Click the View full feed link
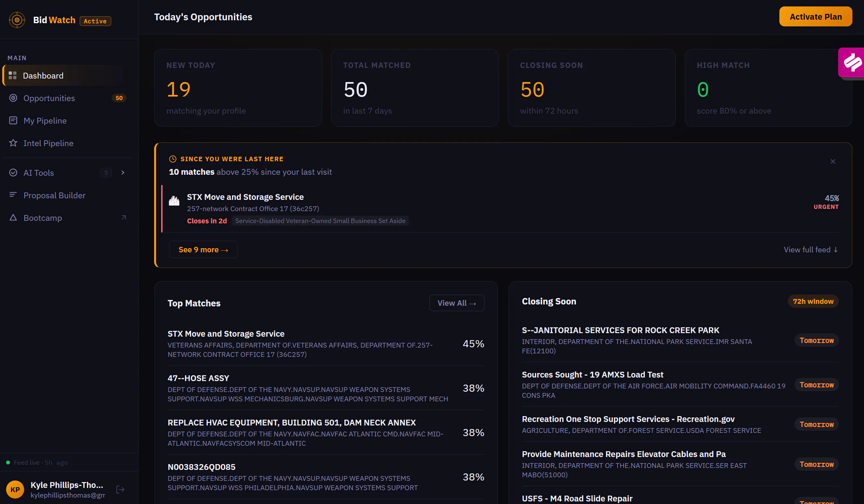 point(811,250)
